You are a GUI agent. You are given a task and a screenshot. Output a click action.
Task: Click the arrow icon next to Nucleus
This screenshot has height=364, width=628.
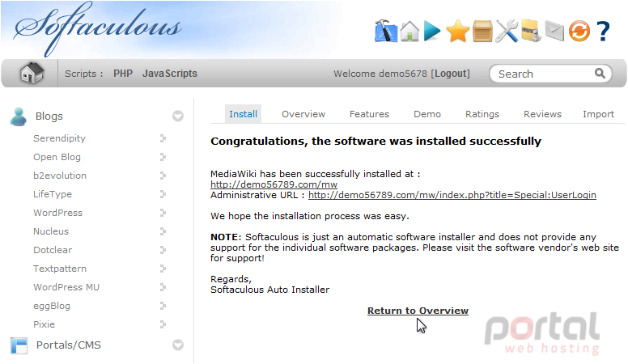click(x=163, y=231)
